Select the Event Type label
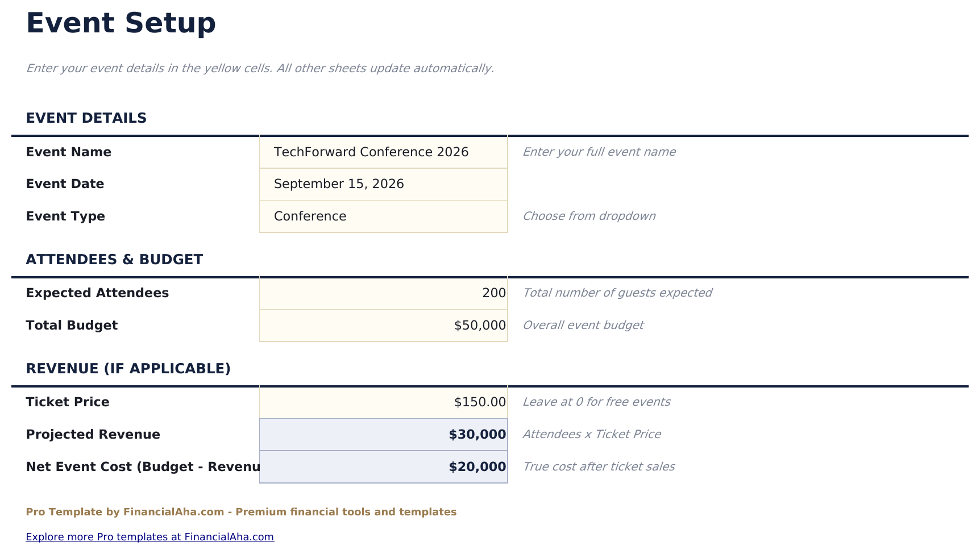The image size is (980, 554). click(x=65, y=216)
